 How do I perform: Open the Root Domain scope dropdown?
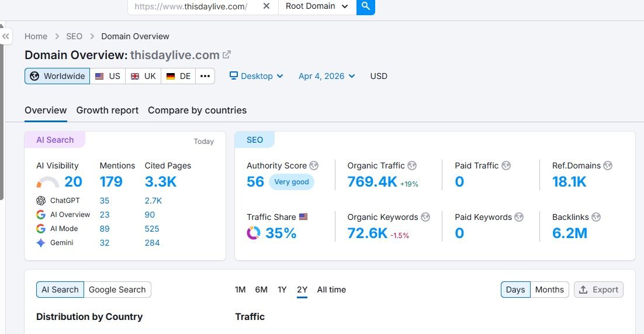(x=317, y=6)
